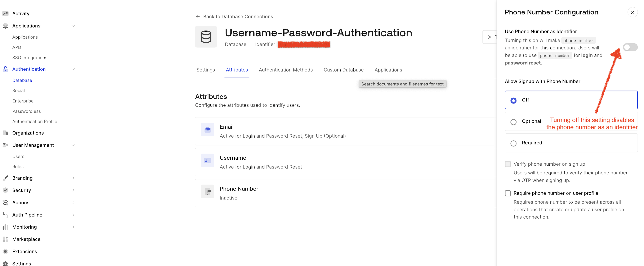Expand the Security sidebar section
This screenshot has height=266, width=644.
click(73, 190)
